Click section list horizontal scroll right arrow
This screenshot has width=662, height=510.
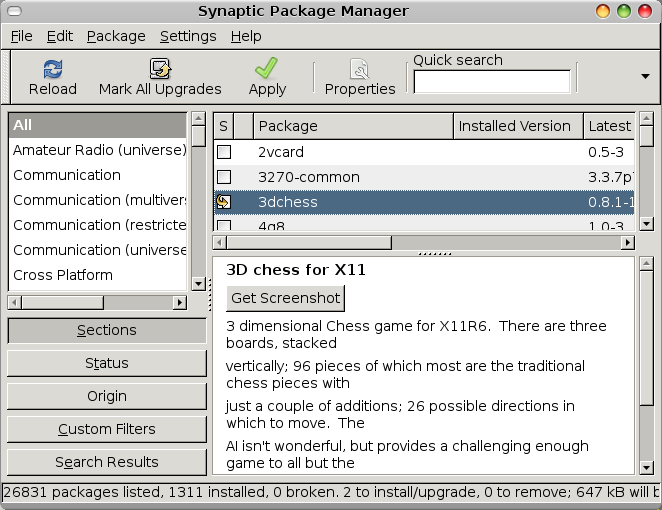pos(180,302)
